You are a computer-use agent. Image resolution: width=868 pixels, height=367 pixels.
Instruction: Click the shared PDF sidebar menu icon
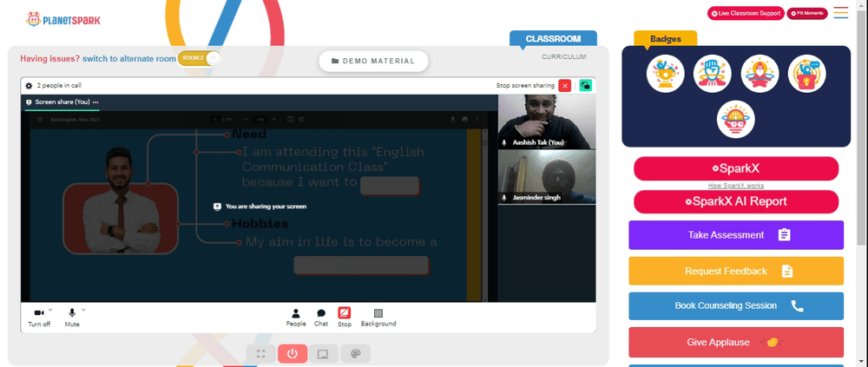click(x=40, y=119)
